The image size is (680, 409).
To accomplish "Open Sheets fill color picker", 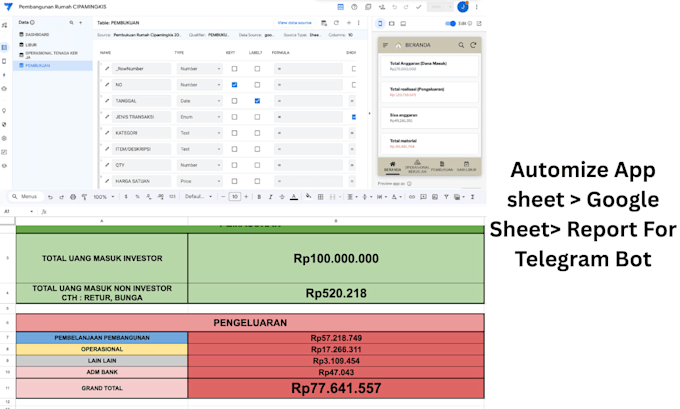I will [x=308, y=197].
